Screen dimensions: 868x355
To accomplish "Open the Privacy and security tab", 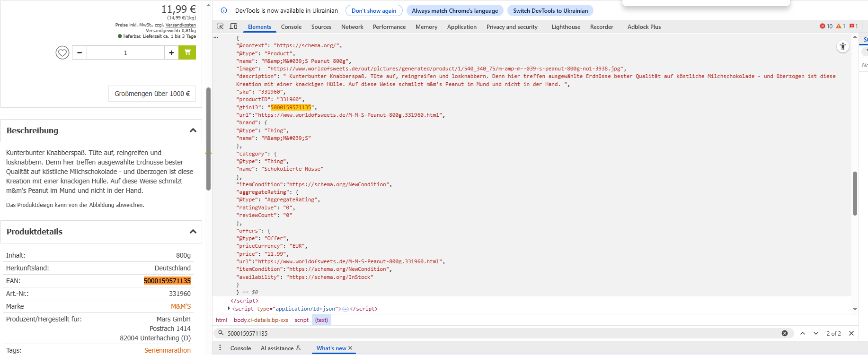I will [512, 27].
